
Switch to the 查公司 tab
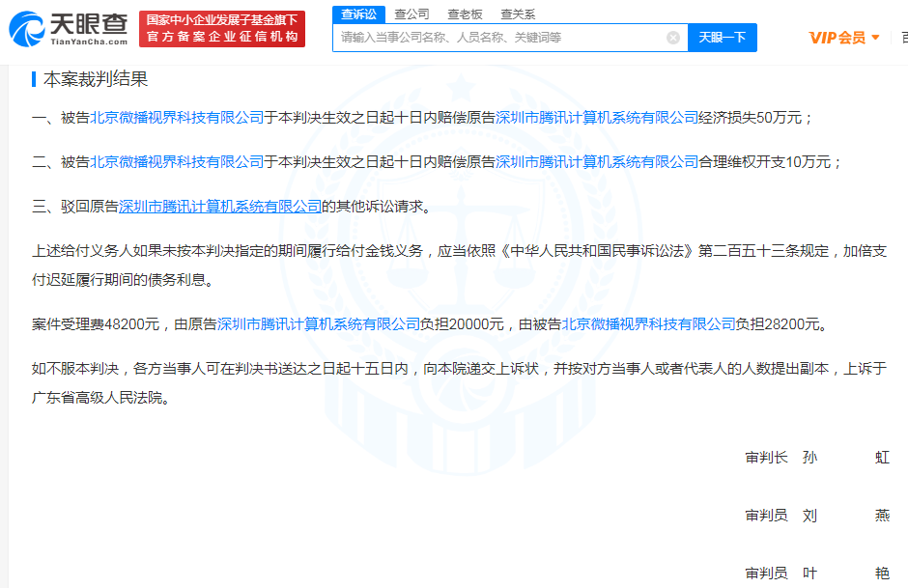[411, 14]
